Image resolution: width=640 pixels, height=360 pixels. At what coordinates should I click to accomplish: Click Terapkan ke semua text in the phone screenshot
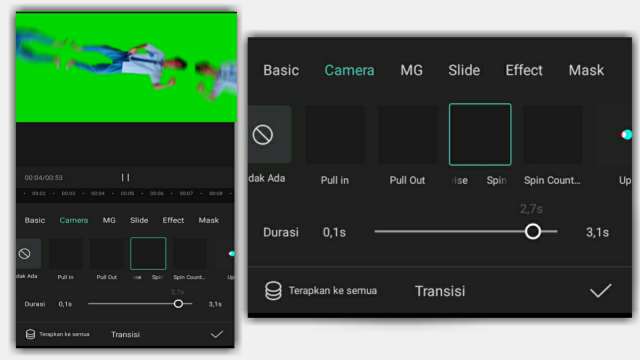click(64, 334)
